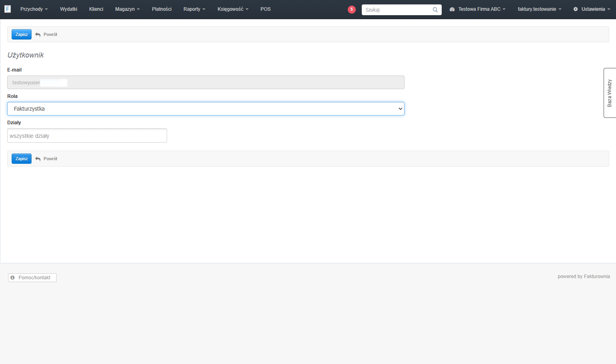Open the notifications badge showing 5

(x=352, y=10)
